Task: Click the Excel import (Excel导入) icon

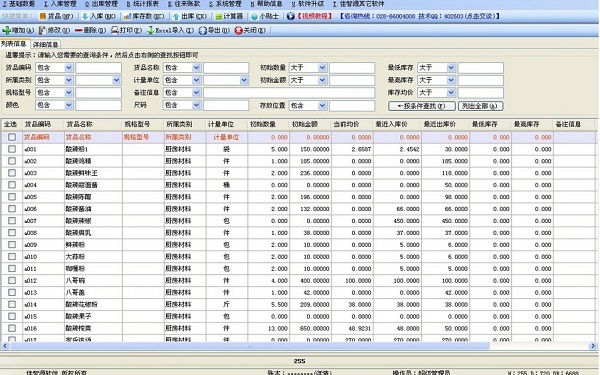Action: coord(151,30)
